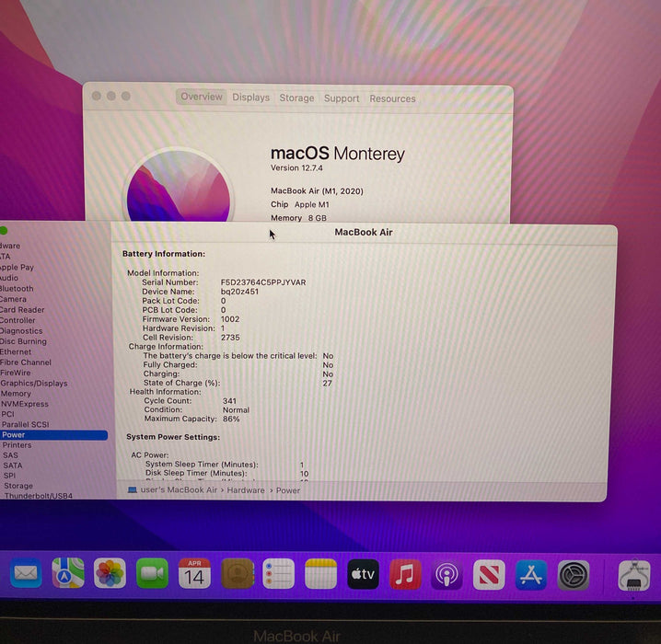Select SPI in the sidebar

pos(10,475)
